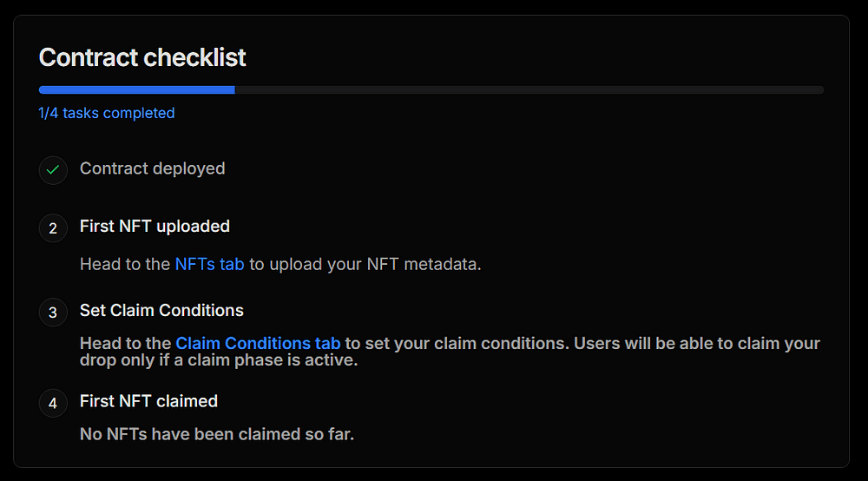Open the NFTs tab link
The image size is (868, 481).
pyautogui.click(x=210, y=264)
